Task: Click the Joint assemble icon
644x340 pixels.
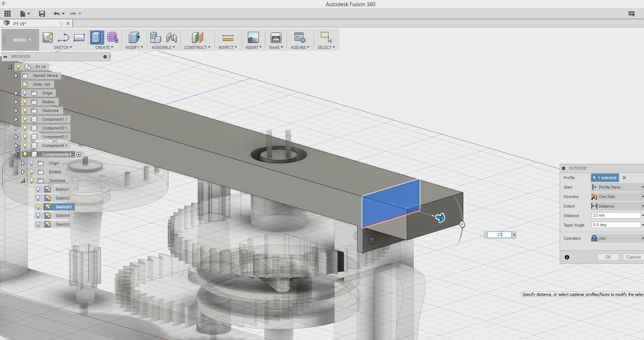Action: (x=171, y=38)
